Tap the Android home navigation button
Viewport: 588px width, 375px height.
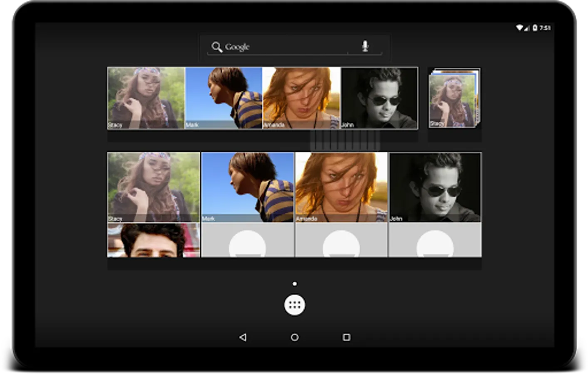point(295,337)
